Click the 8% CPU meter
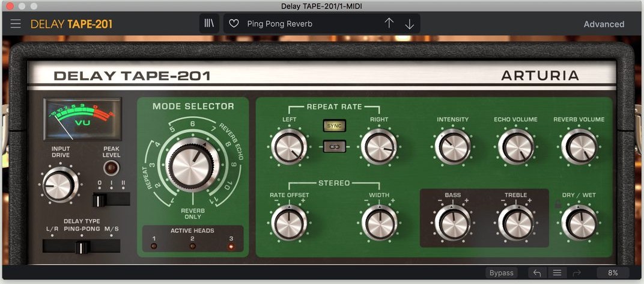Screen dimensions: 644x284 (613, 273)
